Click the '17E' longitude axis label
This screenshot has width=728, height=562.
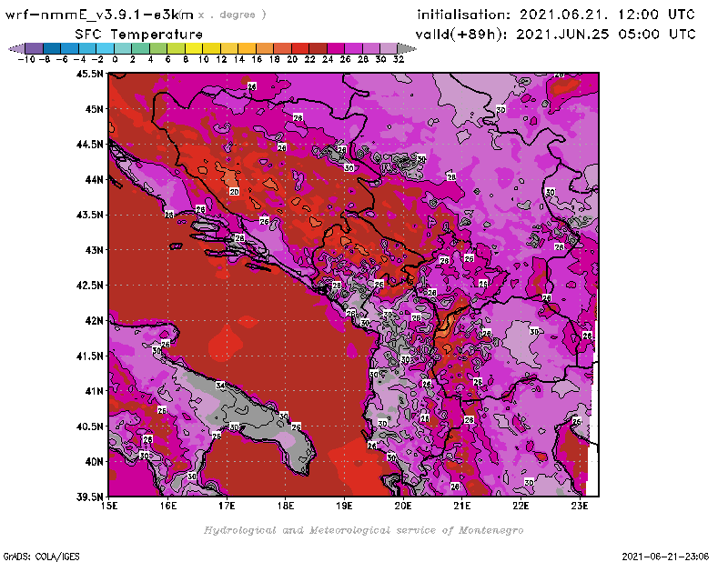click(x=227, y=506)
